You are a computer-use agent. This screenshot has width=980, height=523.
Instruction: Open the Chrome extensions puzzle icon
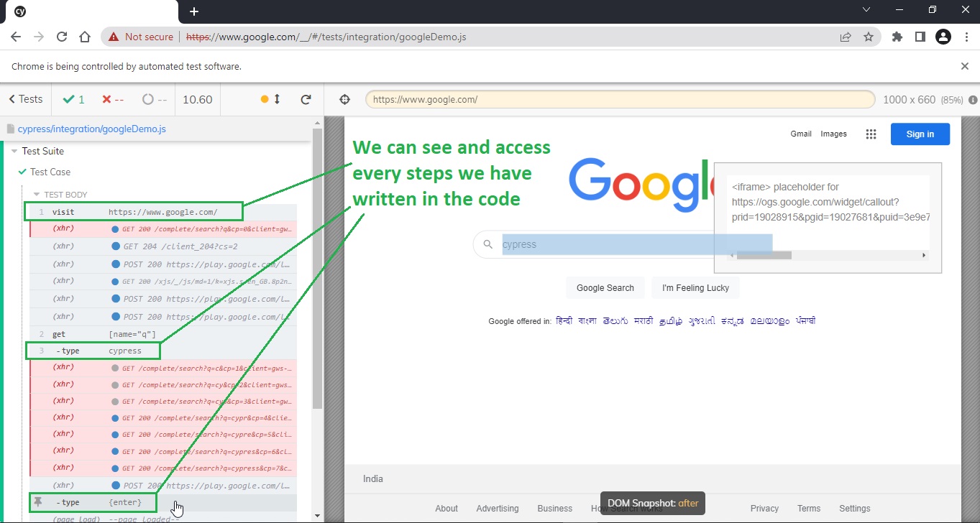click(x=897, y=37)
